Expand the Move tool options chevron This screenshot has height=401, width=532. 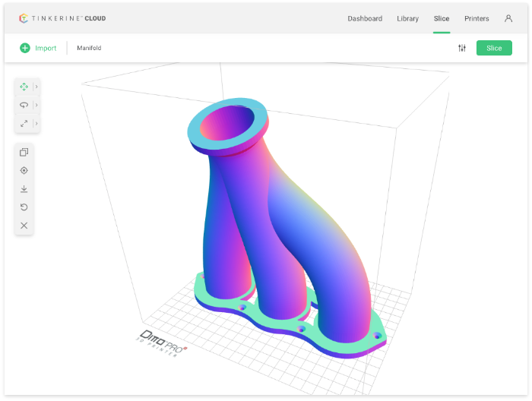[36, 87]
